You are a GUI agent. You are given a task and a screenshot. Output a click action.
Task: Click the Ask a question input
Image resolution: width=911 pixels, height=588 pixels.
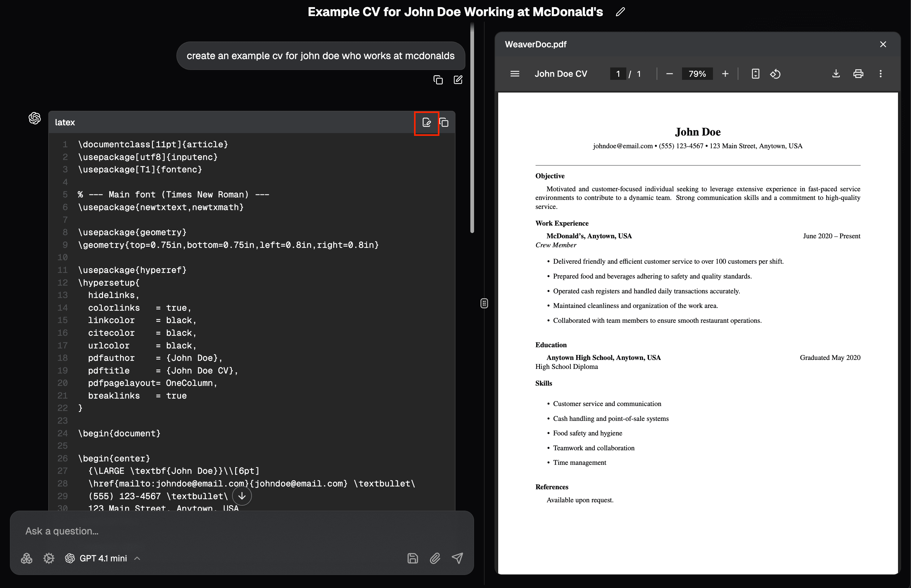click(242, 531)
